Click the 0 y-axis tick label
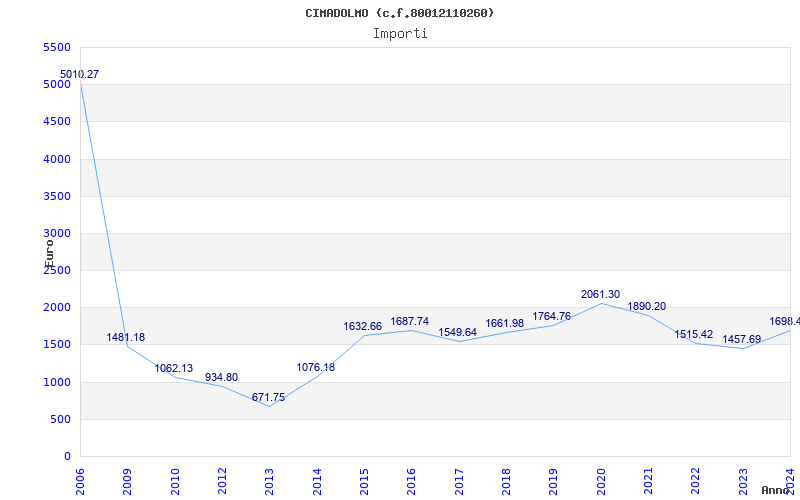800x500 pixels. [x=67, y=457]
